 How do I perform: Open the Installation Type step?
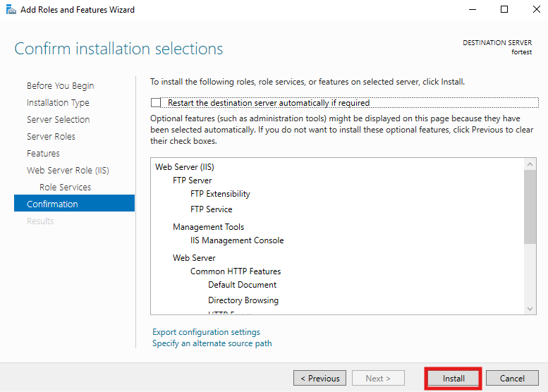pos(58,103)
